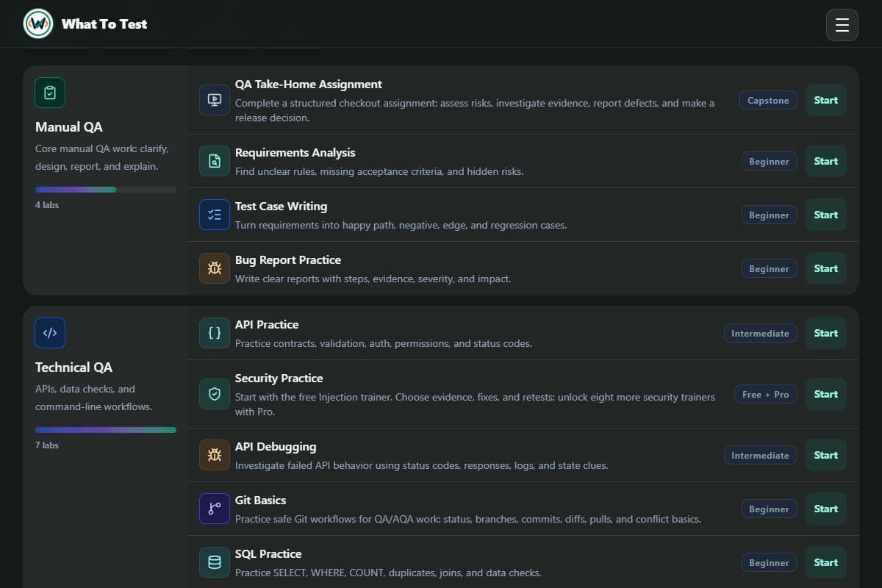Click the Beginner badge for Bug Report Practice
882x588 pixels.
pos(769,269)
